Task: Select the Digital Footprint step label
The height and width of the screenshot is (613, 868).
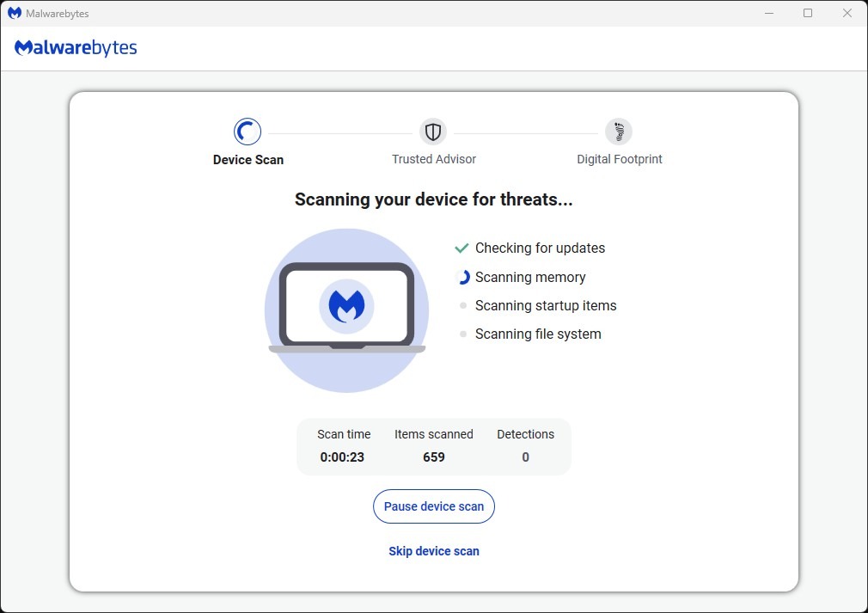Action: tap(619, 159)
